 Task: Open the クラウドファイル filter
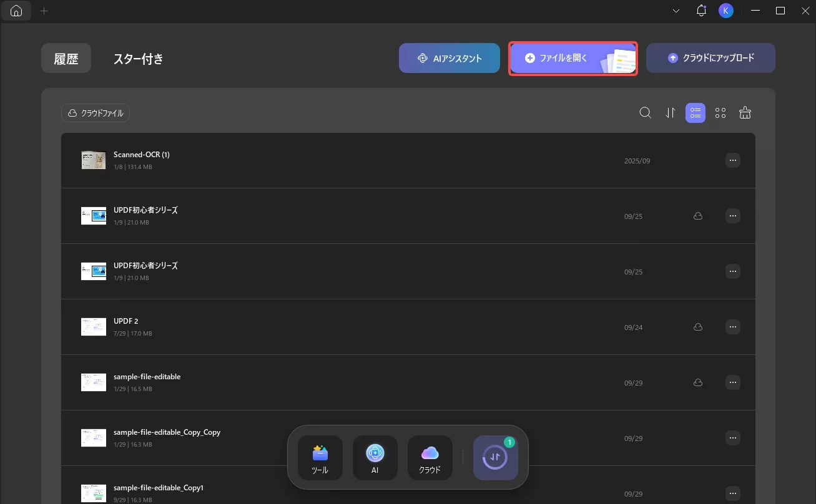click(96, 113)
